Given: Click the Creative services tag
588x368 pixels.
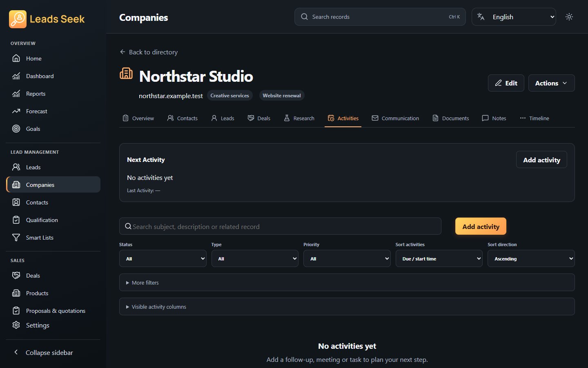Looking at the screenshot, I should pyautogui.click(x=229, y=95).
